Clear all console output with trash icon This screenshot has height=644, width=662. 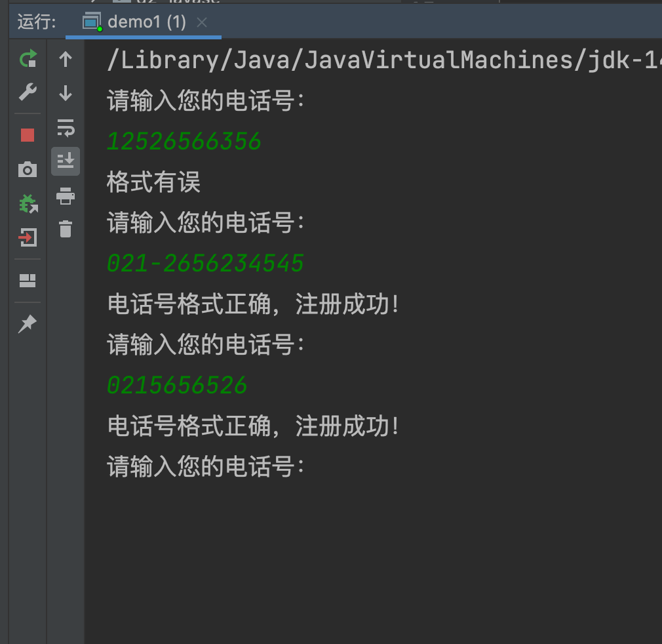pos(66,229)
